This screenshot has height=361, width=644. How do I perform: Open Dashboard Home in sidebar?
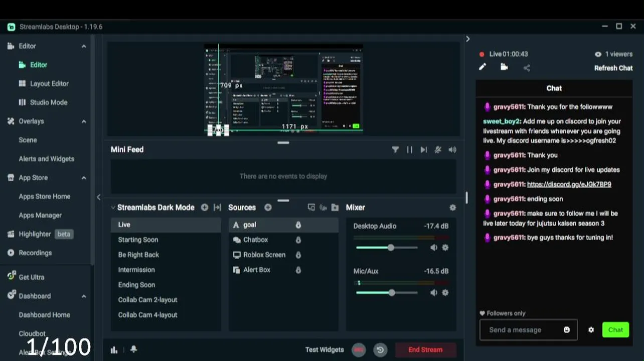[45, 315]
